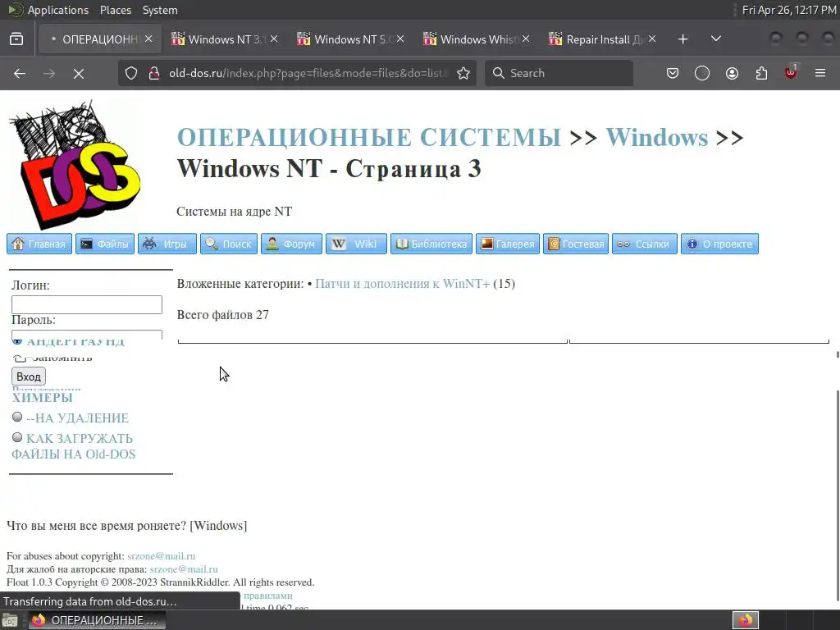Open the Галерея nav button
The image size is (840, 630).
point(508,244)
